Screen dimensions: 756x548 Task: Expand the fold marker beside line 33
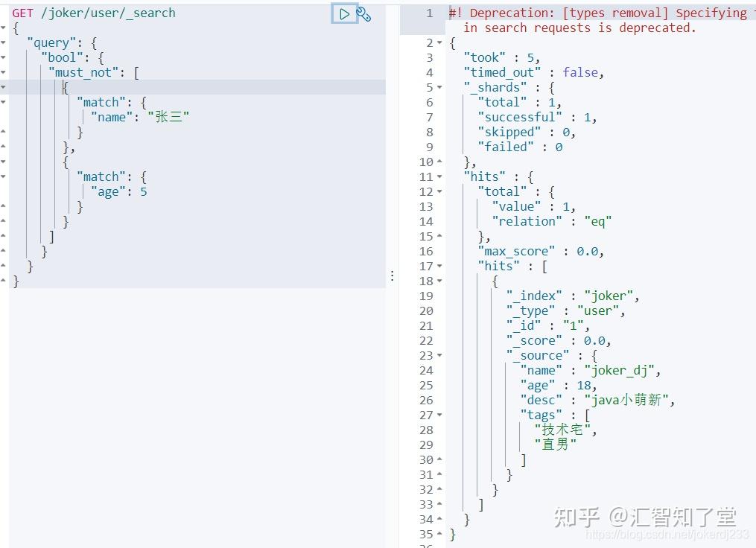(439, 504)
